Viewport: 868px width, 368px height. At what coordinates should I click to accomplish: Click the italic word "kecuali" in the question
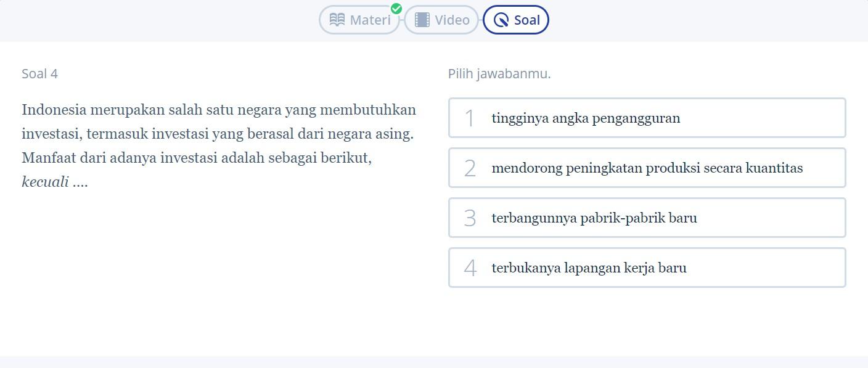[x=45, y=182]
